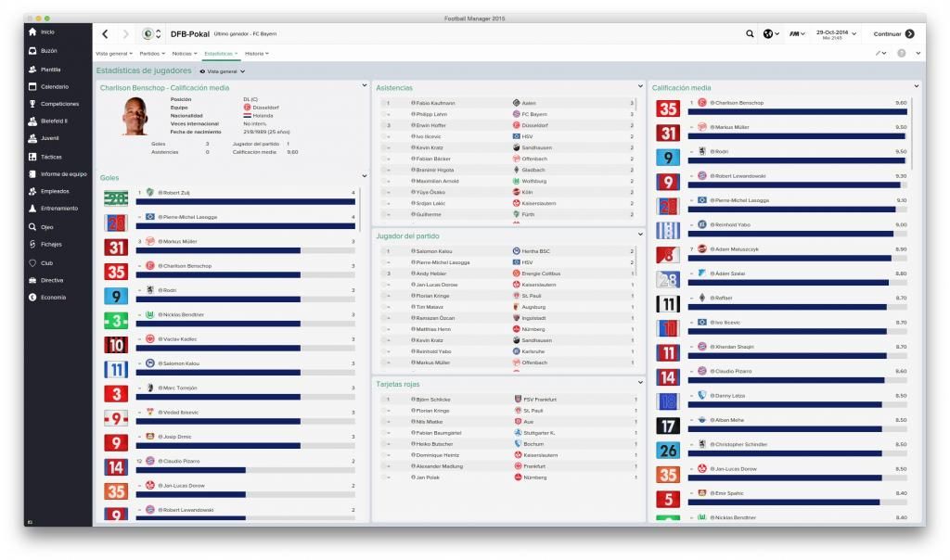Image resolution: width=950 pixels, height=560 pixels.
Task: Click the DFB-Pokal competition logo
Action: [148, 34]
